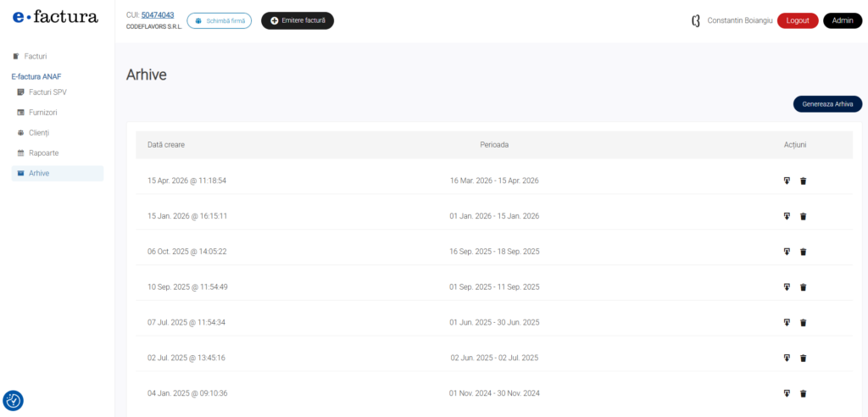Viewport: 868px width, 417px height.
Task: Click Emitere factură button
Action: (x=298, y=20)
